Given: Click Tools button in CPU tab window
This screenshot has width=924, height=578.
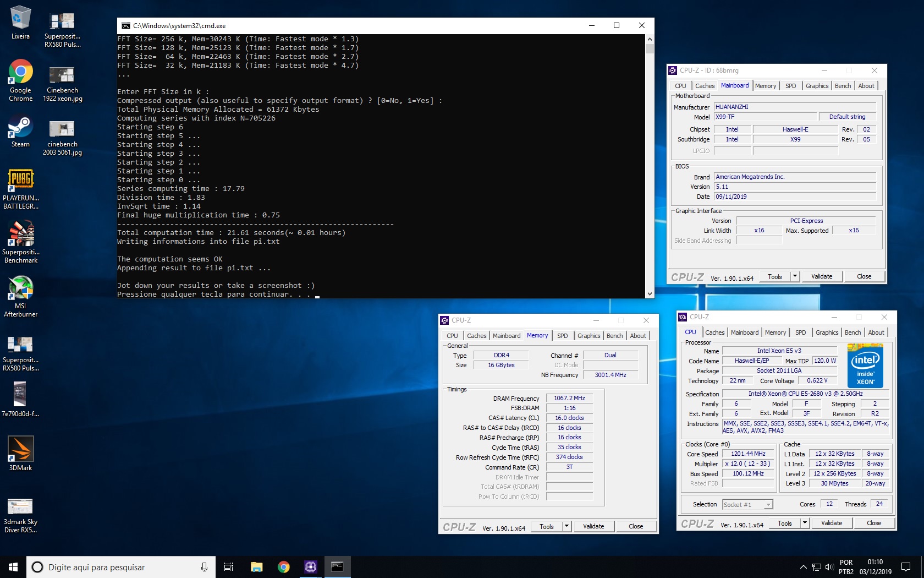Looking at the screenshot, I should pos(785,523).
